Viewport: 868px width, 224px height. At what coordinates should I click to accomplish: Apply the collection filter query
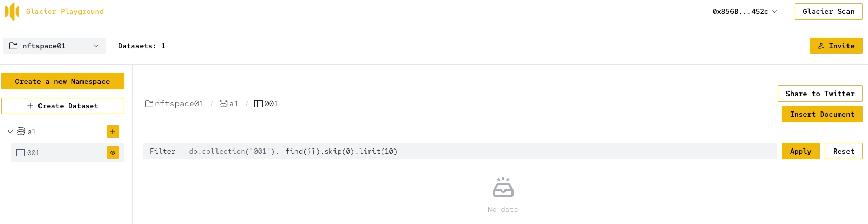point(800,151)
